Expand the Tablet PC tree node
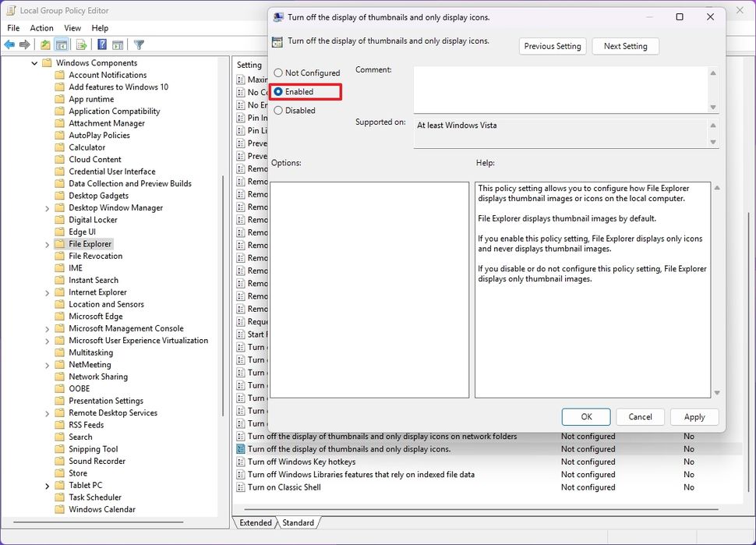This screenshot has height=545, width=756. point(46,484)
